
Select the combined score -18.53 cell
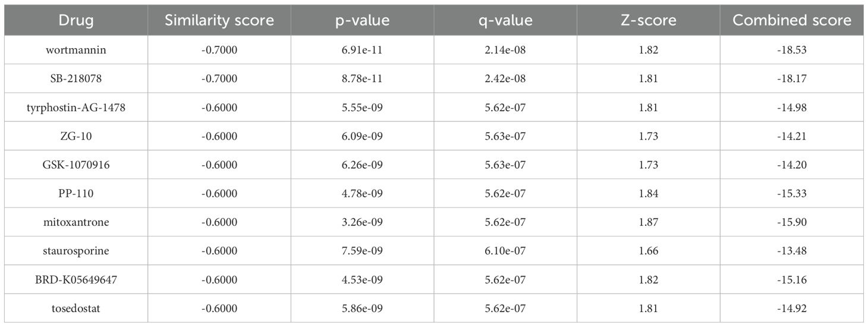point(791,50)
